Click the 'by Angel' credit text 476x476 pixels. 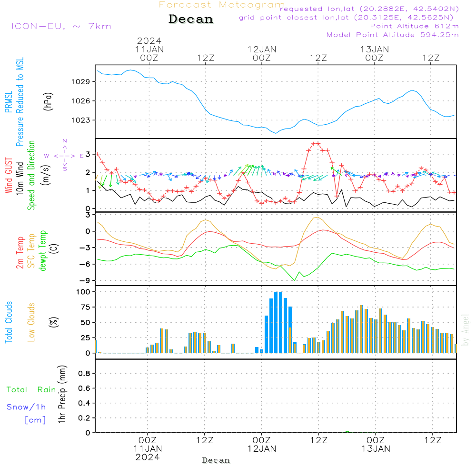465,330
